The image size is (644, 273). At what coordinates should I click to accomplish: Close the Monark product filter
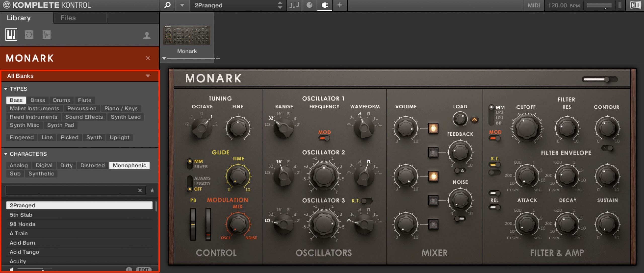148,58
